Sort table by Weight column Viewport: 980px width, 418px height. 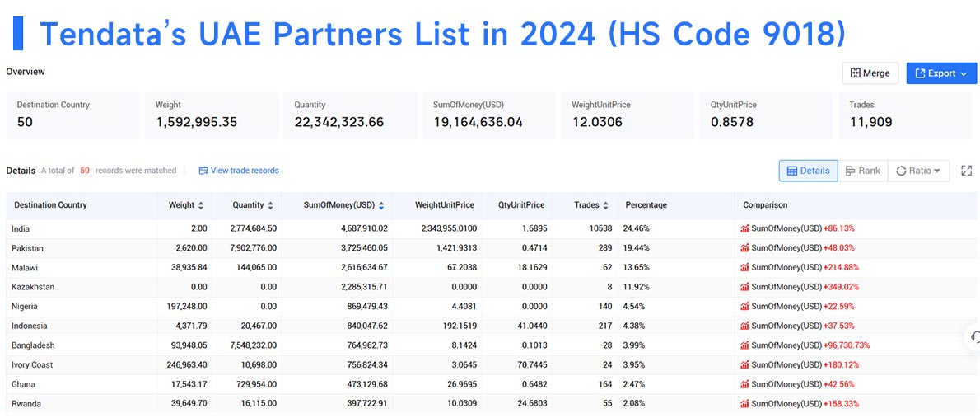[x=201, y=205]
